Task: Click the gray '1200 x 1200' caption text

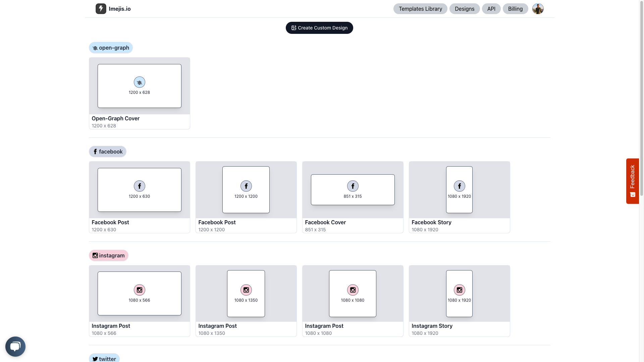Action: [212, 230]
